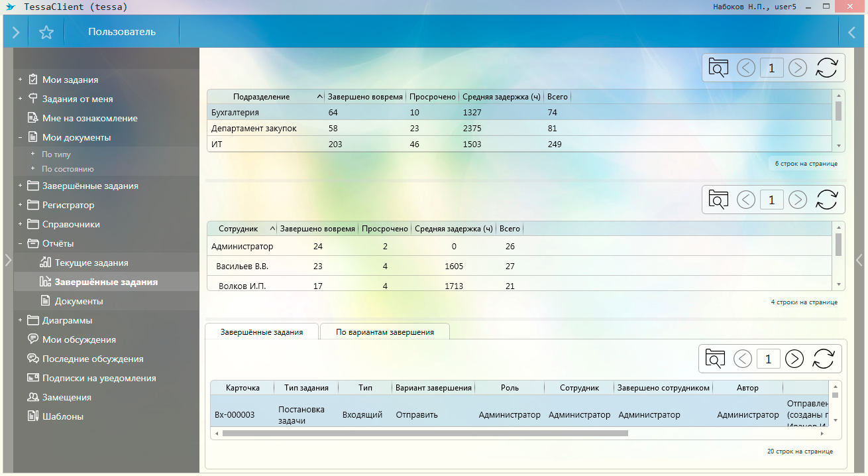
Task: Open Мои обсуждения in the sidebar
Action: pyautogui.click(x=79, y=339)
